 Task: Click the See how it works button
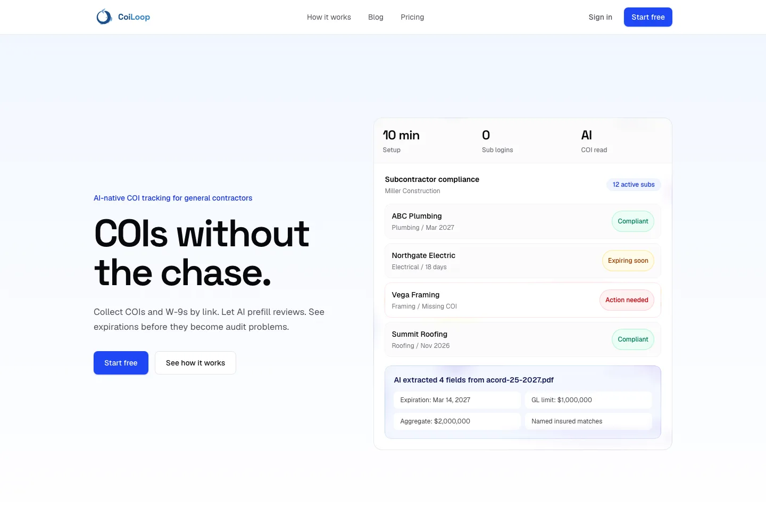tap(195, 363)
